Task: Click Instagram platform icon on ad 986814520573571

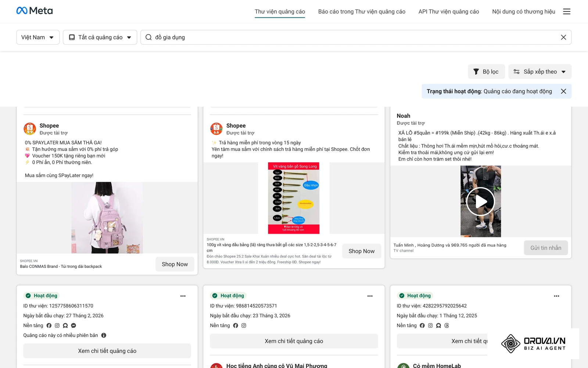Action: 244,325
